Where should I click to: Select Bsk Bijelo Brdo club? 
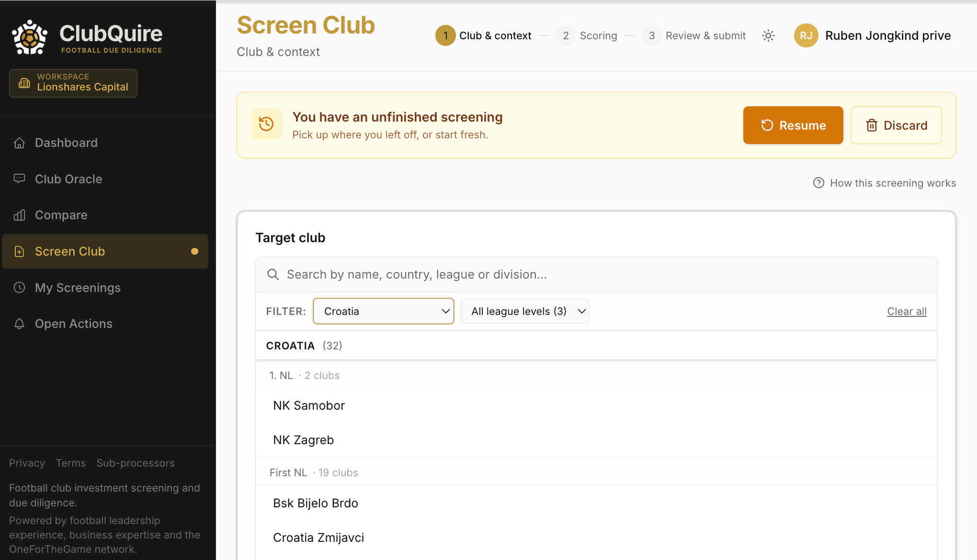click(596, 503)
